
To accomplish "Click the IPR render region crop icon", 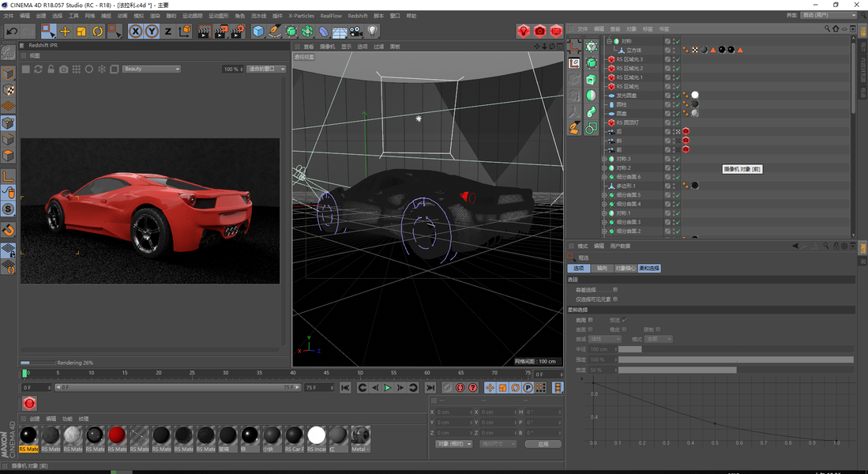I will tap(115, 70).
